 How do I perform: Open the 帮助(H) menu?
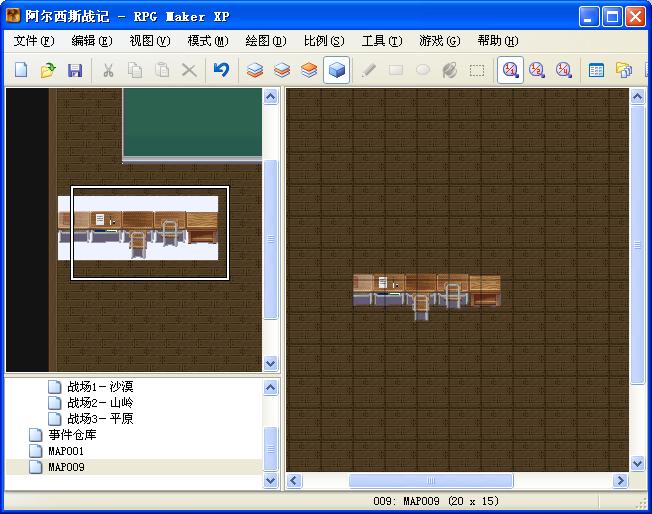click(498, 41)
